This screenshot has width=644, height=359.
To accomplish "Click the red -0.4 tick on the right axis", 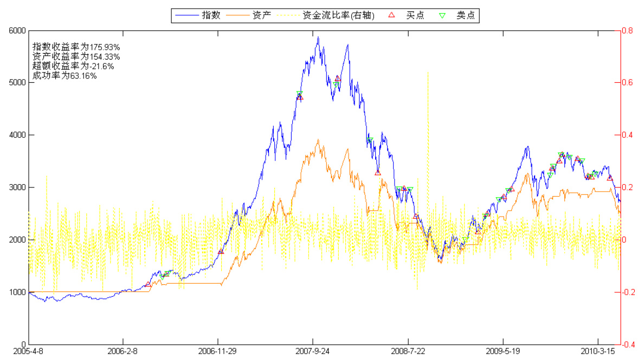I will pyautogui.click(x=628, y=344).
